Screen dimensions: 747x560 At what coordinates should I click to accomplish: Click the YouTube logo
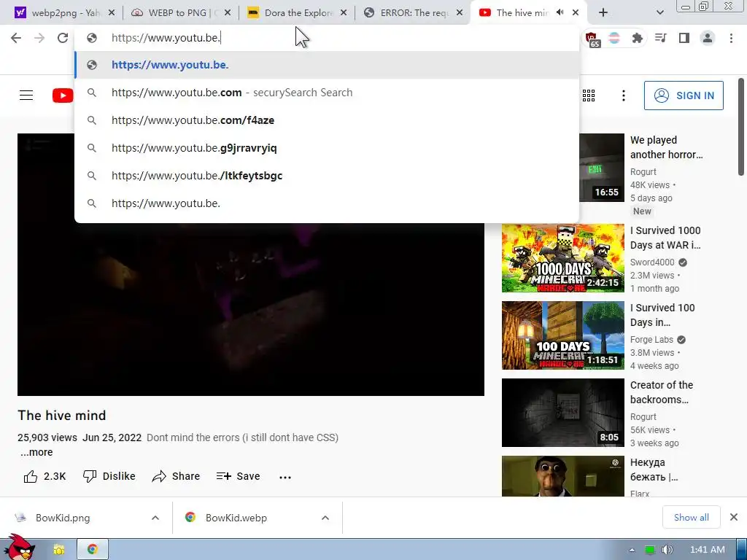(x=63, y=96)
